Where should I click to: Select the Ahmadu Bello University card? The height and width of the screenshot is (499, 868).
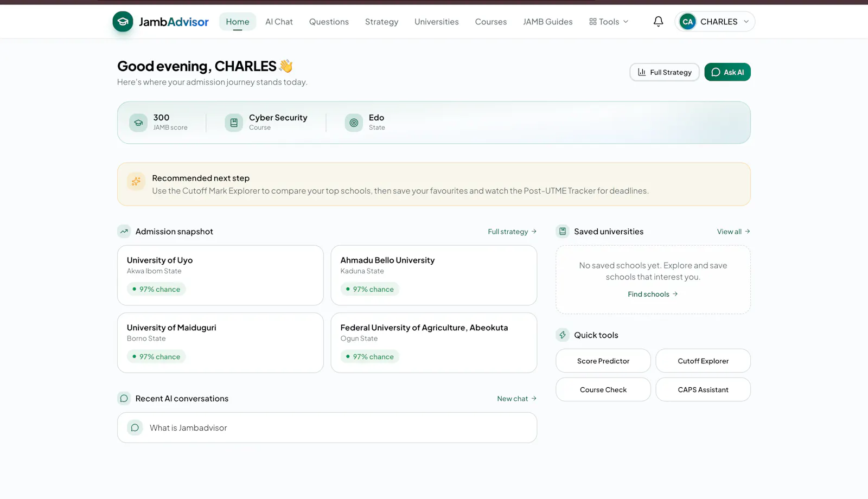[434, 275]
